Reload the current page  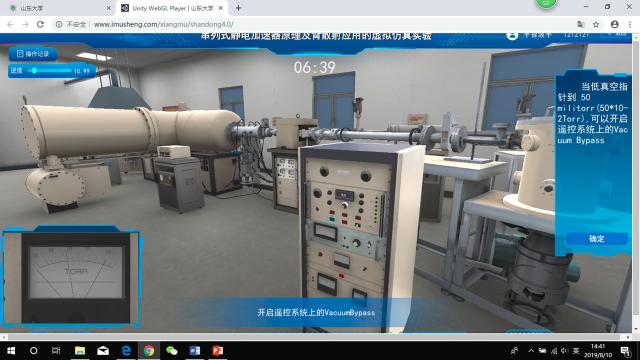pos(40,24)
